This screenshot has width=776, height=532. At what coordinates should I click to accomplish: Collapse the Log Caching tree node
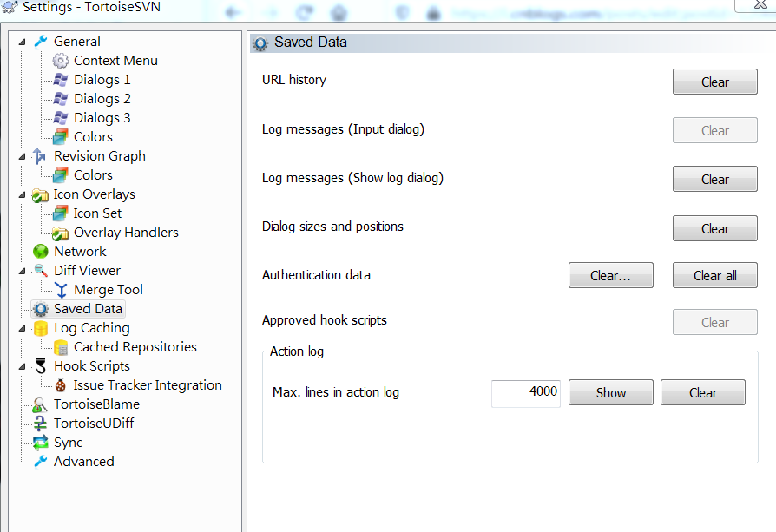click(x=22, y=329)
